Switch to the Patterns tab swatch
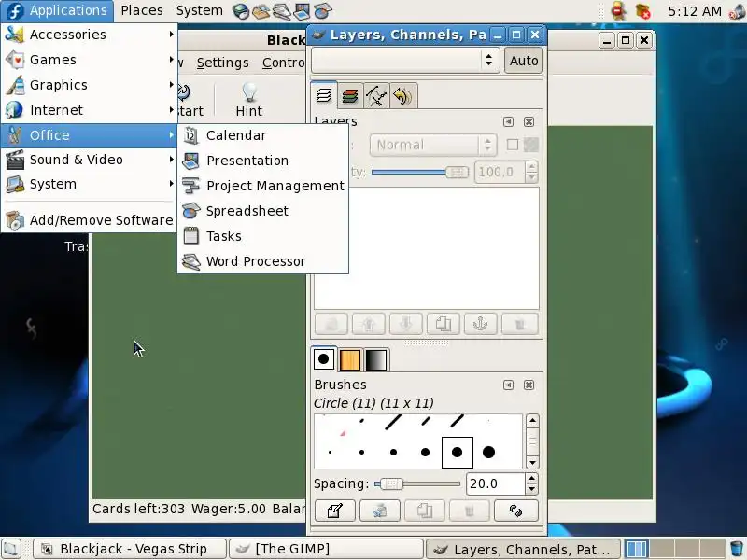This screenshot has width=747, height=560. (x=350, y=359)
